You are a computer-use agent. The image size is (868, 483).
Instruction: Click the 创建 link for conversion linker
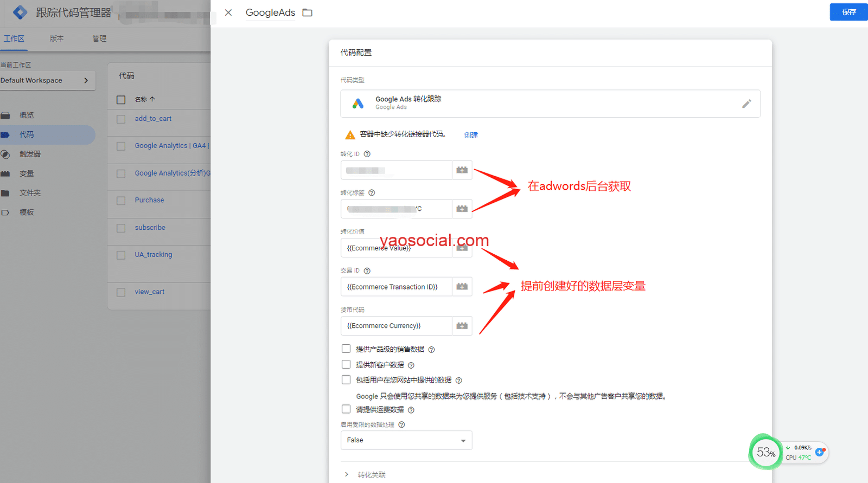click(x=471, y=135)
